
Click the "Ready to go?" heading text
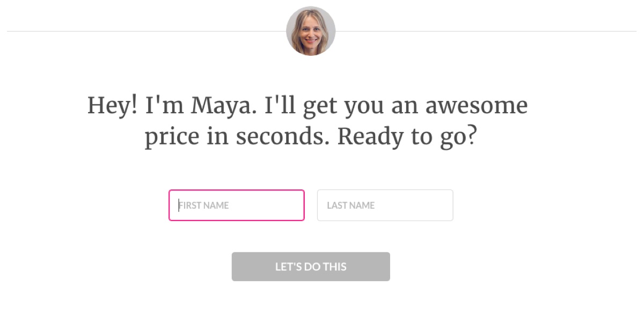(x=407, y=137)
